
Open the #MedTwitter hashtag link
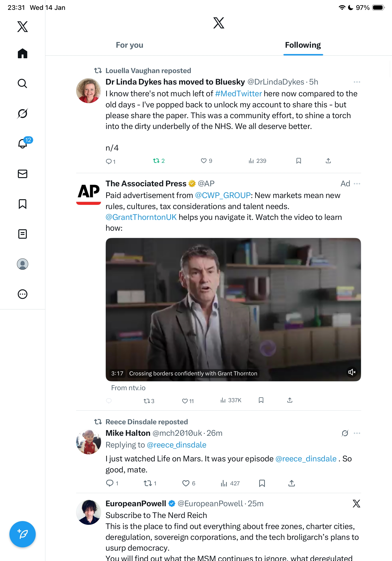click(238, 93)
